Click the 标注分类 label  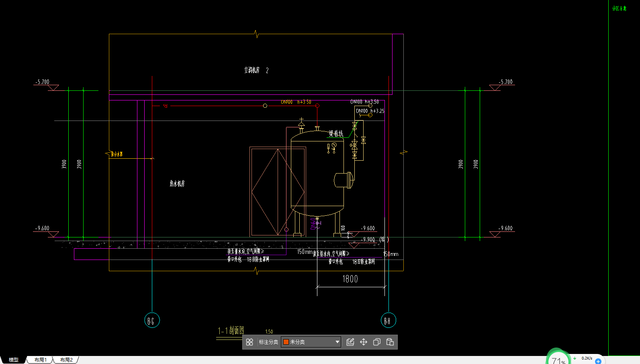pyautogui.click(x=268, y=342)
